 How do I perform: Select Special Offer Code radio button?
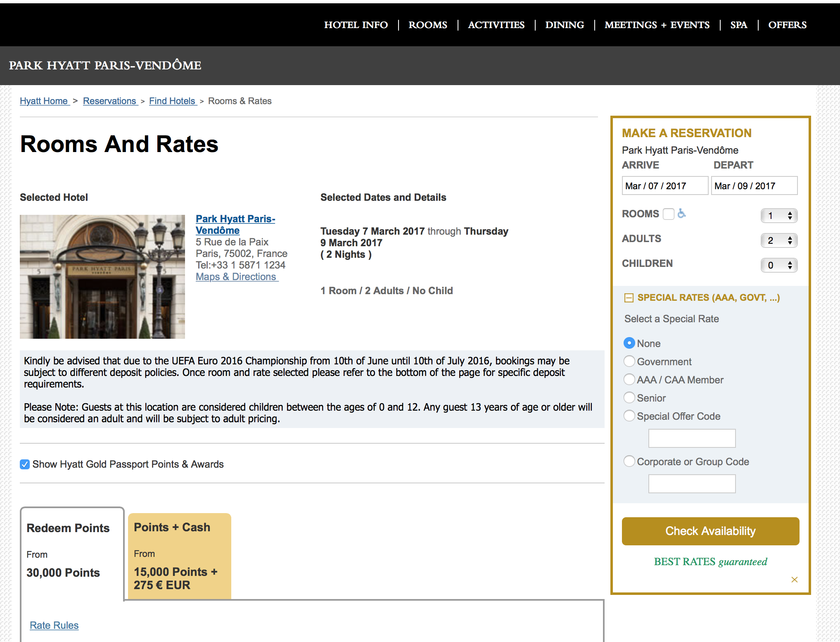coord(629,416)
